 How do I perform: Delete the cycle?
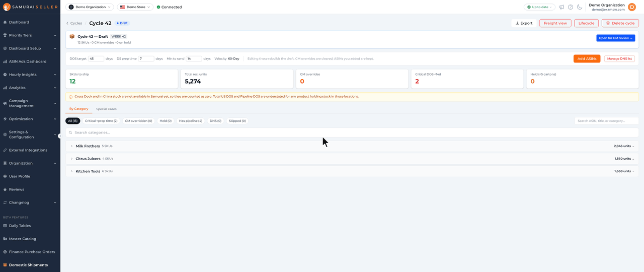(x=620, y=23)
